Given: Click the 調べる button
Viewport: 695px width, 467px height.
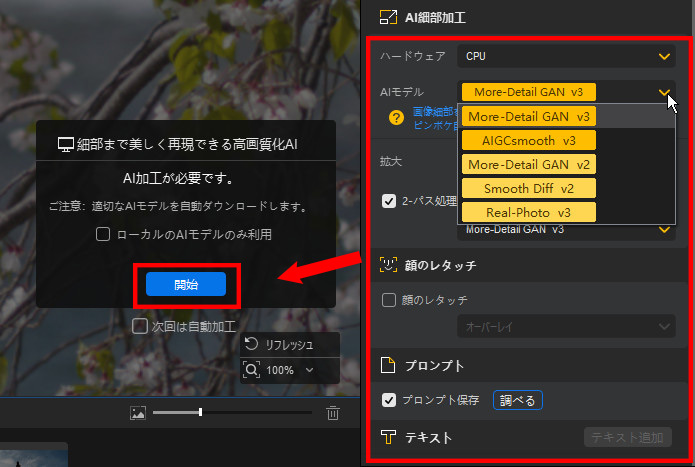Looking at the screenshot, I should pos(517,400).
